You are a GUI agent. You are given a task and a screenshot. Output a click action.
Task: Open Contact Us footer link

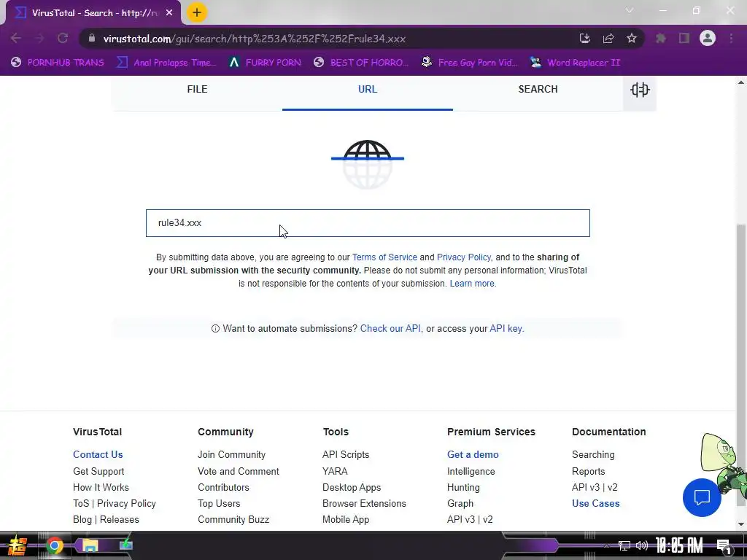coord(98,455)
